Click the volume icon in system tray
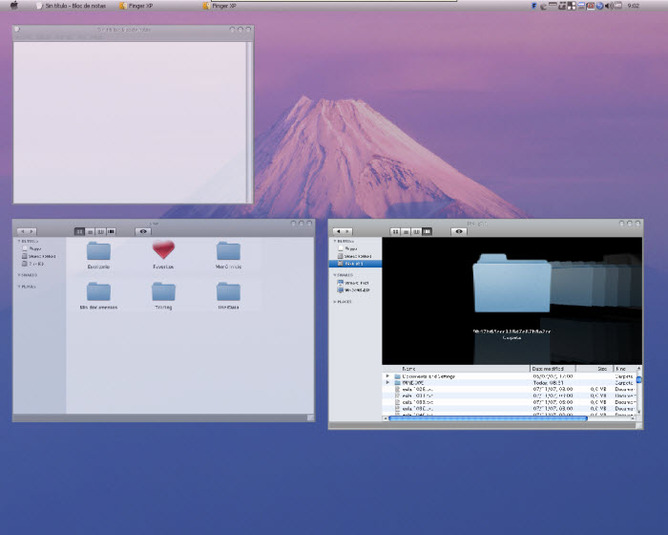The width and height of the screenshot is (668, 535). click(608, 6)
